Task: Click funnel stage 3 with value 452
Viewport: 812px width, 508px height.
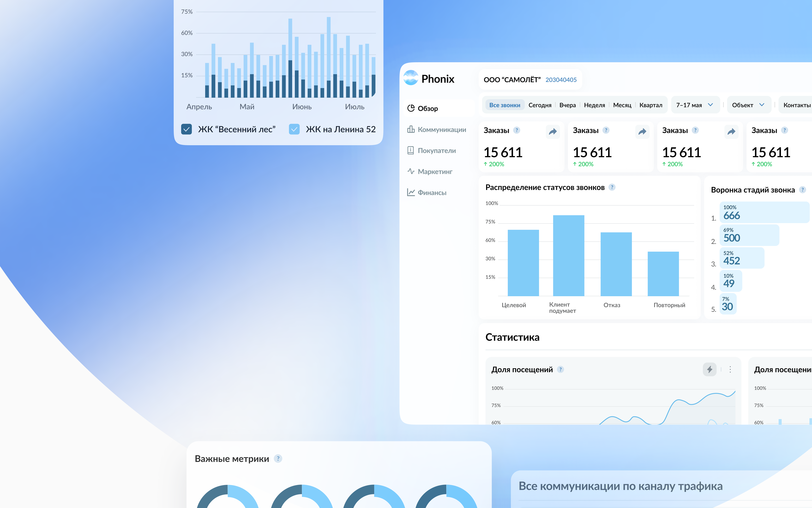Action: 742,258
